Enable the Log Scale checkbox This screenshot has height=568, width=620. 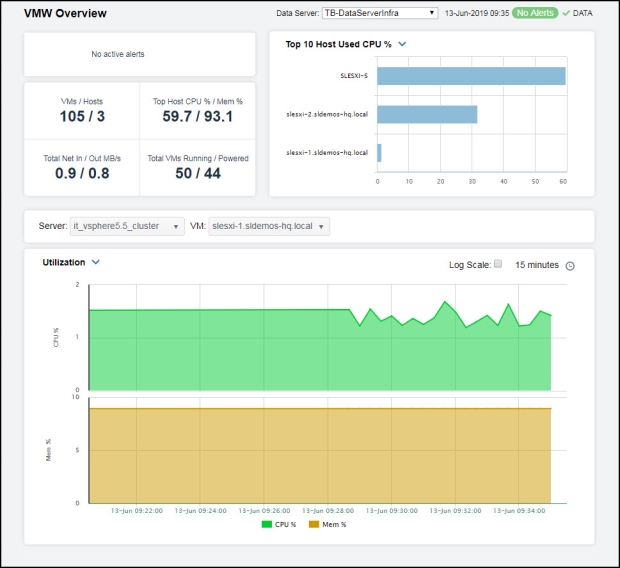(x=498, y=264)
